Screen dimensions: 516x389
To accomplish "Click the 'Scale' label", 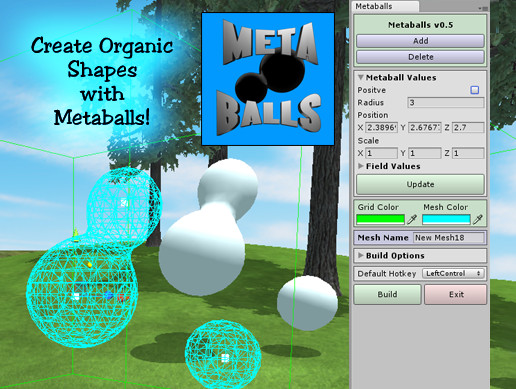I will 368,141.
